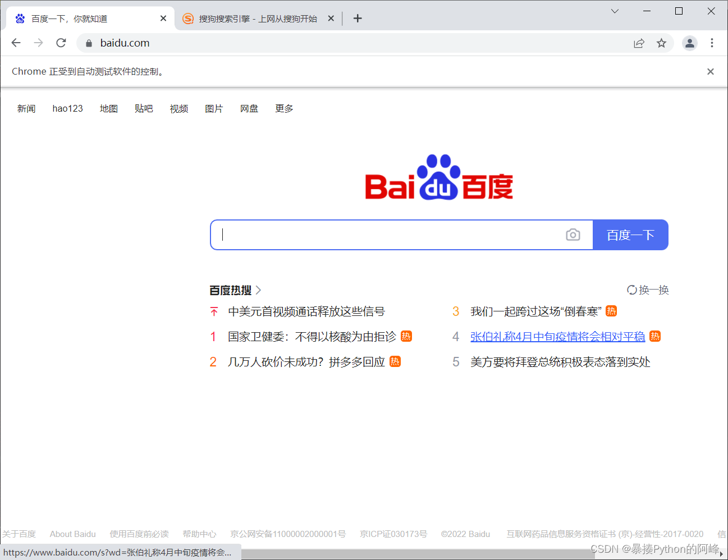Click the pinned top arrow icon in hot list

pos(214,311)
